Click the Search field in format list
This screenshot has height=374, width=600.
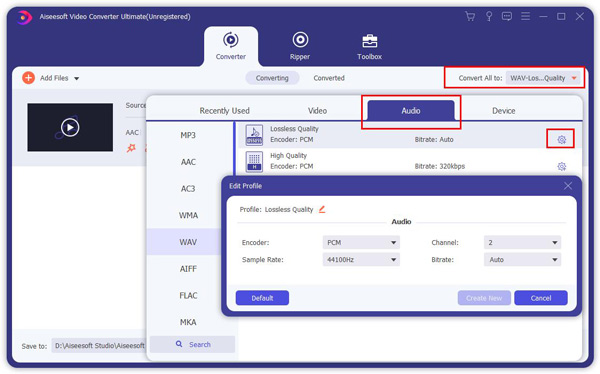pos(192,344)
